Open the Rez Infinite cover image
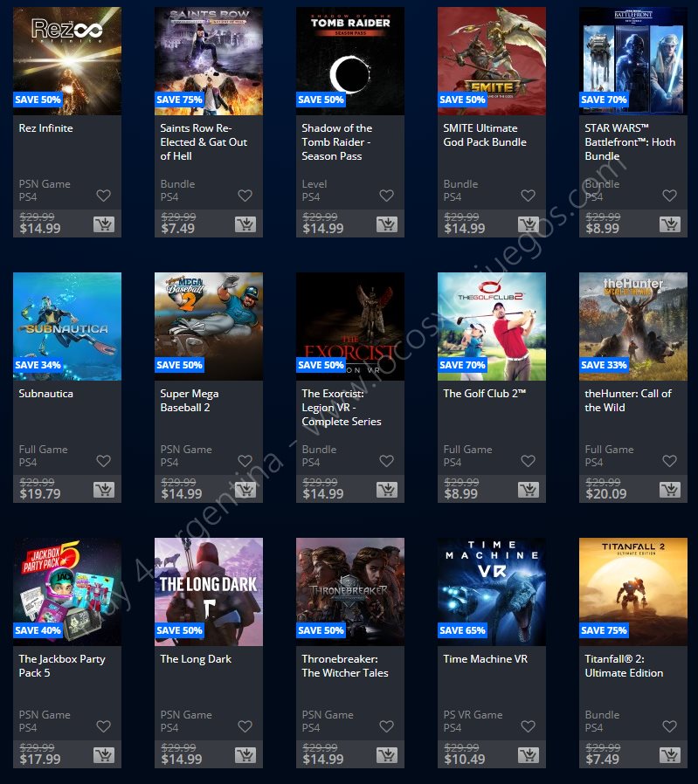This screenshot has height=784, width=698. click(67, 61)
